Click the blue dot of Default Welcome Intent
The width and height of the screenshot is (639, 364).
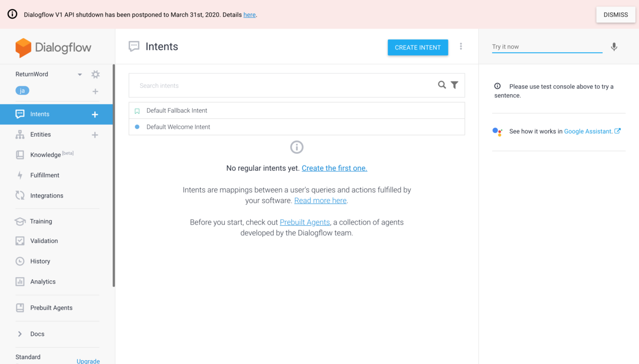[x=137, y=127]
